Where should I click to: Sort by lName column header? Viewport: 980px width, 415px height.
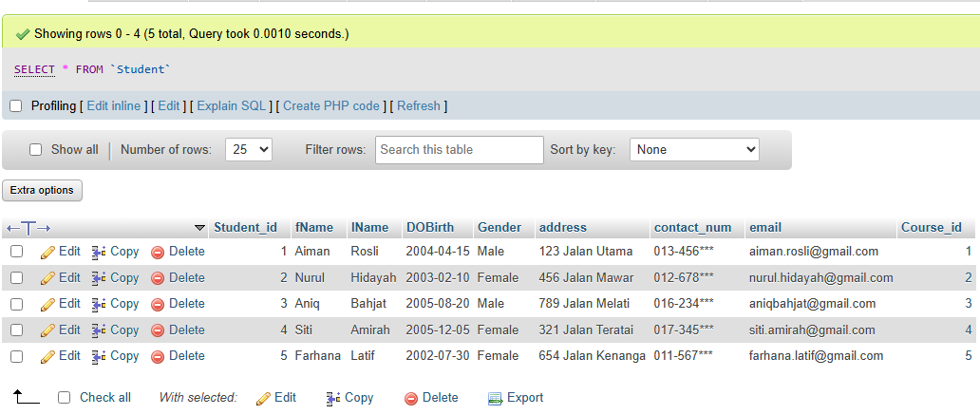pos(369,228)
